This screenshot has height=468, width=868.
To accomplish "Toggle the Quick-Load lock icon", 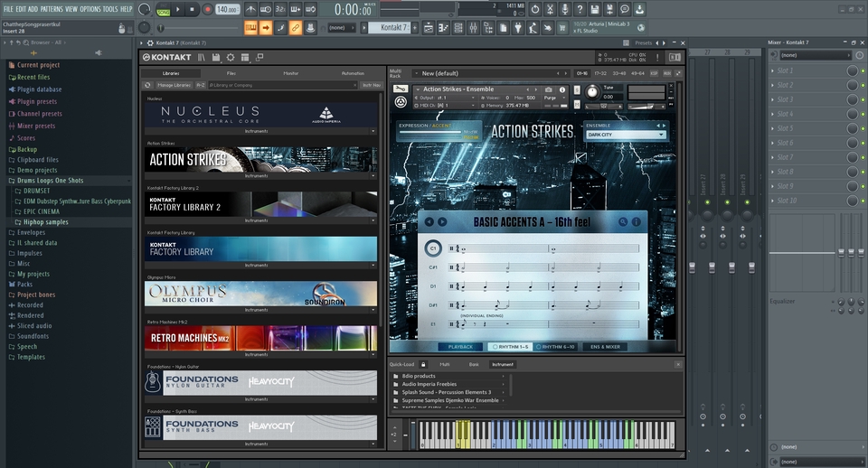I will click(x=423, y=365).
